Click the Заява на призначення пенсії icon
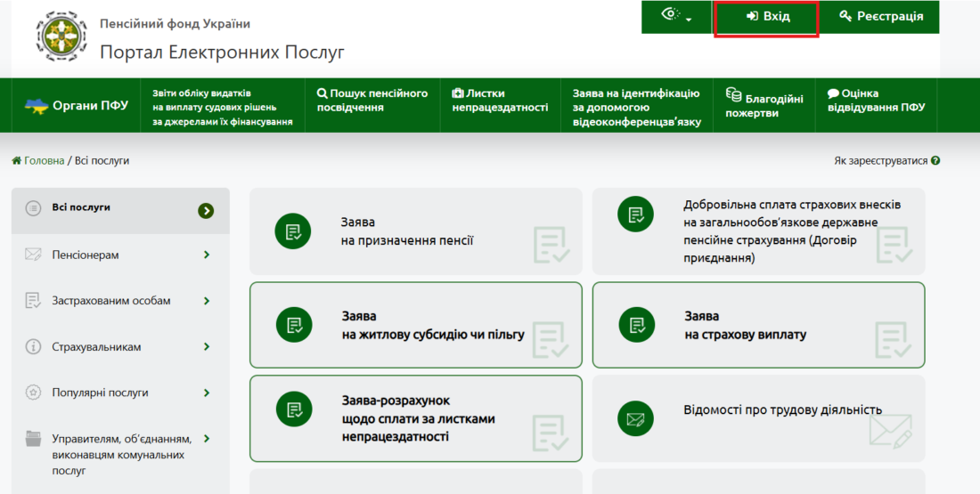Screen dimensions: 980x494 point(293,231)
